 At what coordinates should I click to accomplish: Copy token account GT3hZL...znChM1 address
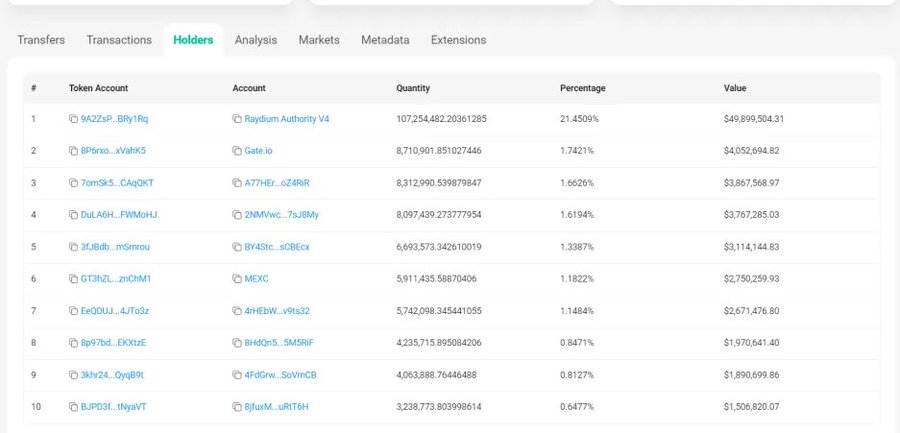pyautogui.click(x=73, y=279)
